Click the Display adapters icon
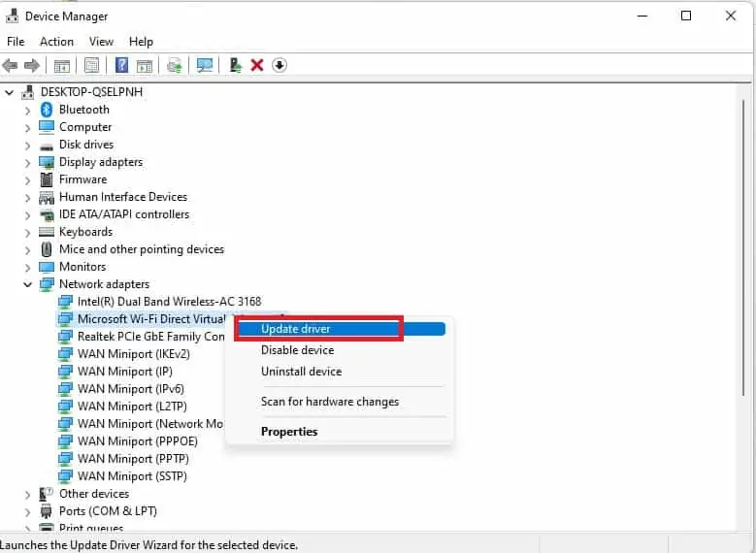This screenshot has width=756, height=553. point(47,162)
